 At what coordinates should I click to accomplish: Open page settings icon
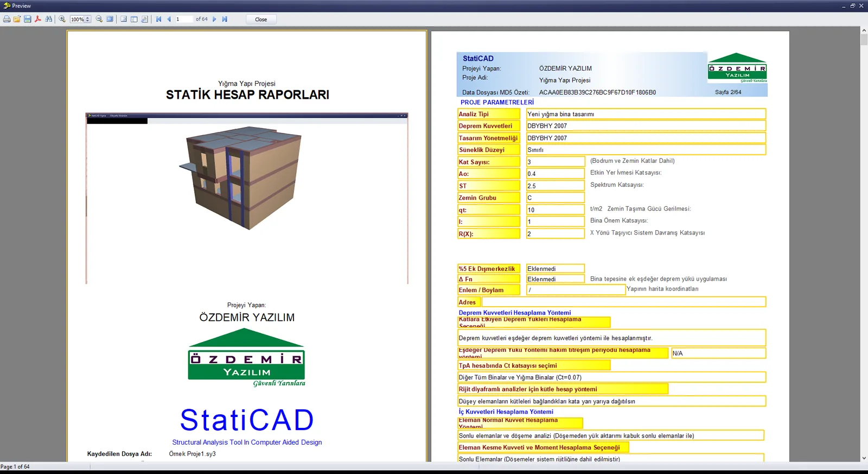coord(144,19)
